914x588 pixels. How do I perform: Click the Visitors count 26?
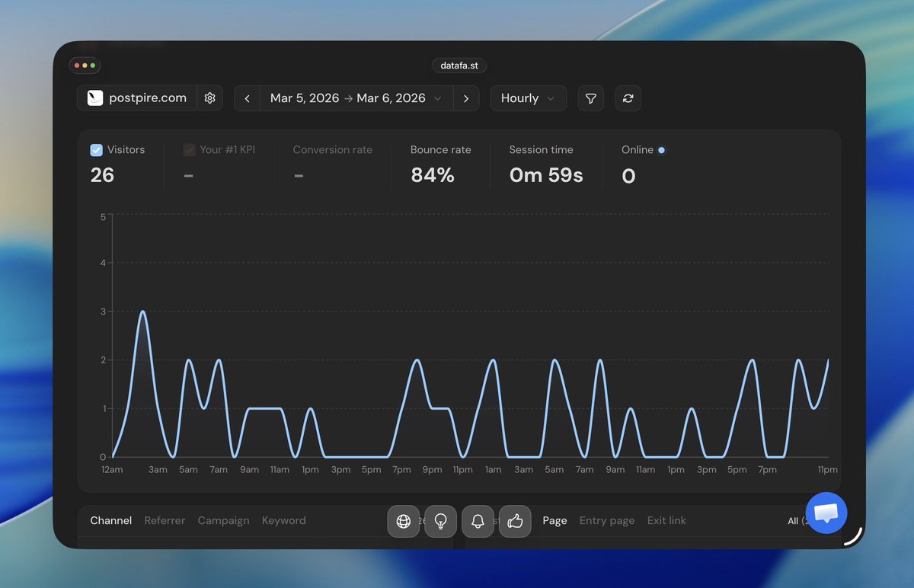(x=102, y=175)
